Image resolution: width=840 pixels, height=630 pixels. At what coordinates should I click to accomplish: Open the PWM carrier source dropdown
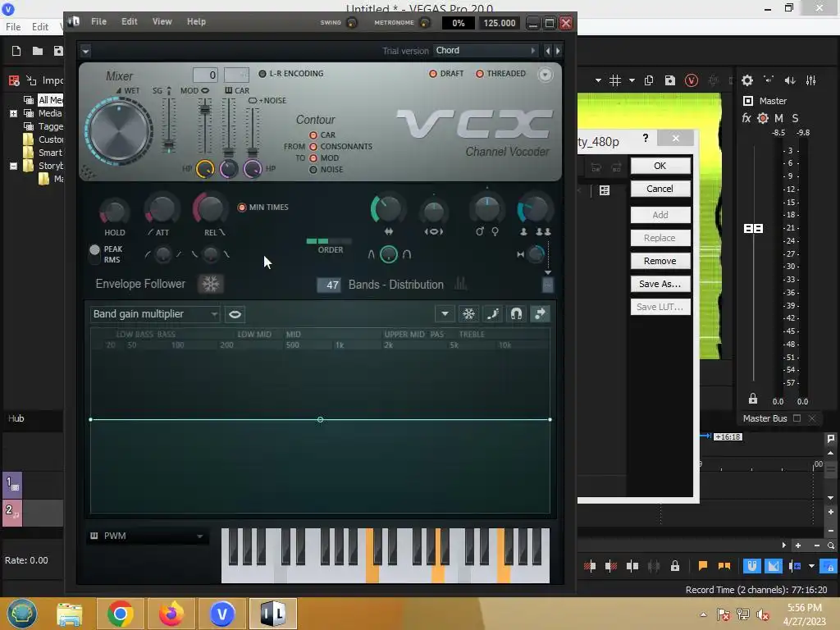tap(146, 536)
